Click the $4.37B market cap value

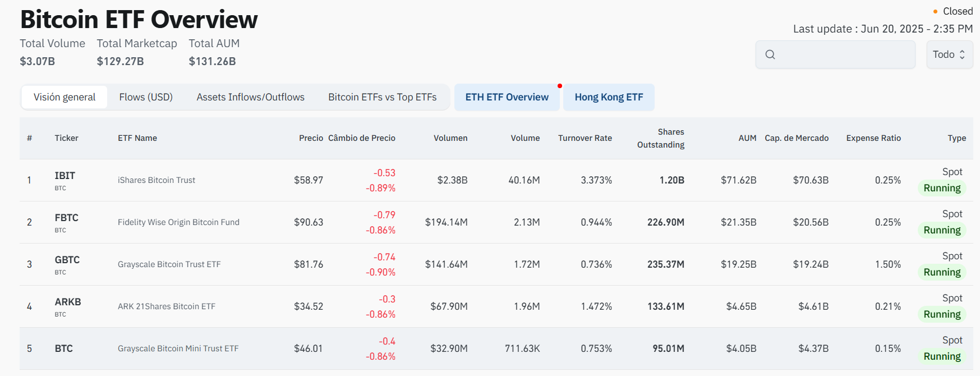(x=813, y=349)
